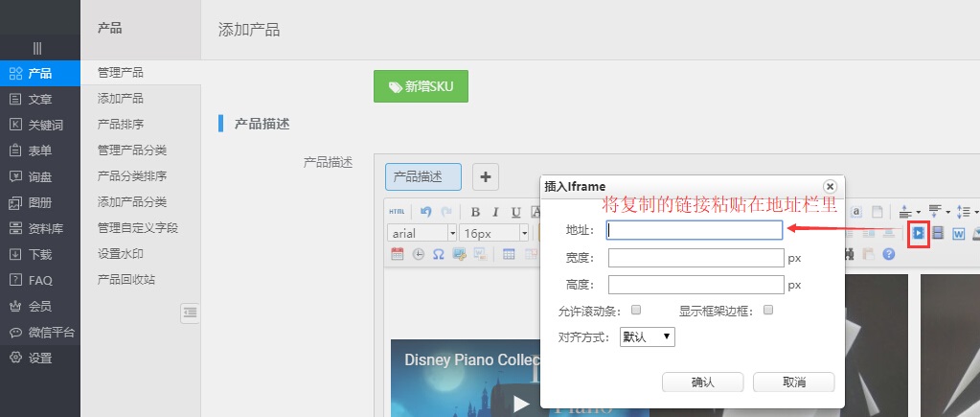Click the green 新增SKU button

(421, 86)
